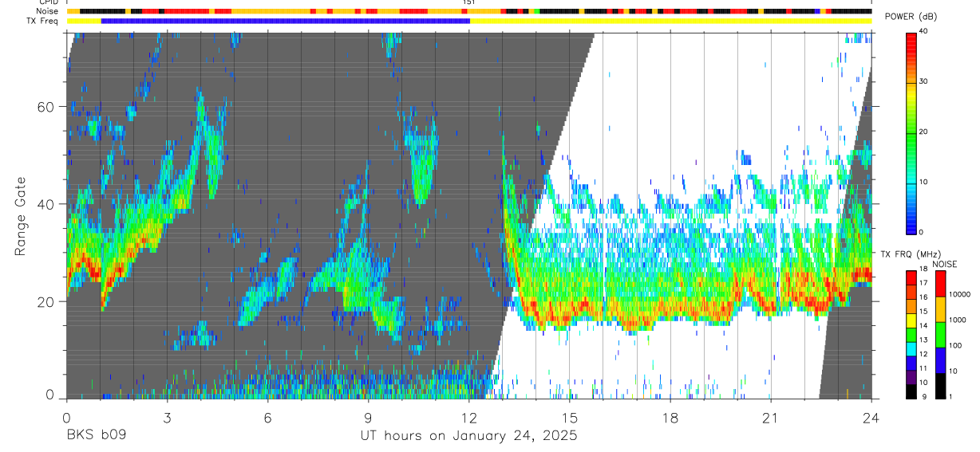Click the '10000' label on NOISE scale
The image size is (980, 452).
(959, 294)
